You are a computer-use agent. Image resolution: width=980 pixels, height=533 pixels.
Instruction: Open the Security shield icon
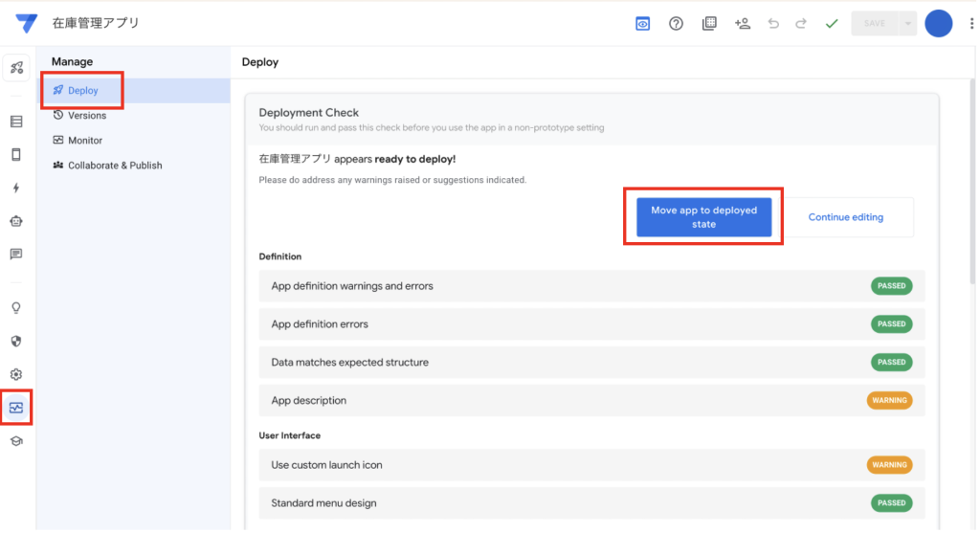[16, 341]
